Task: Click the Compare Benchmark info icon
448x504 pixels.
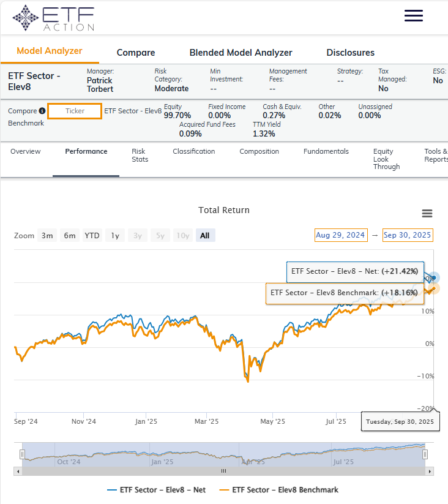Action: [42, 111]
